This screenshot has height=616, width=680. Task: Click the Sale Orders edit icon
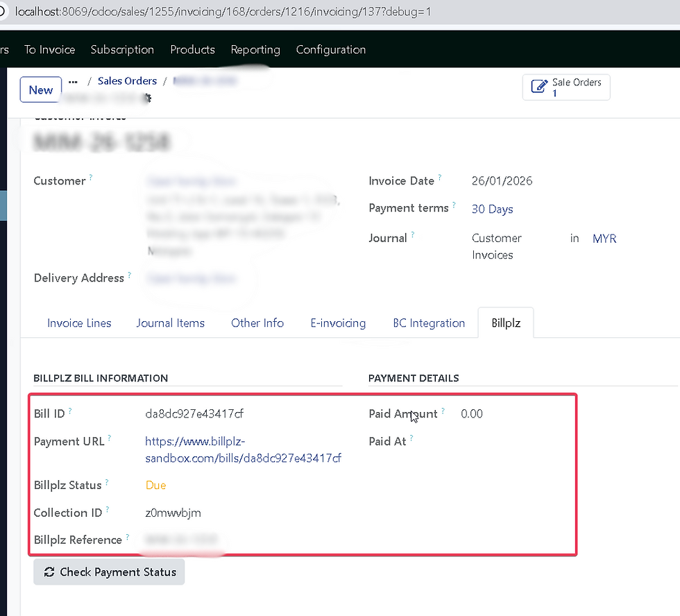(539, 86)
